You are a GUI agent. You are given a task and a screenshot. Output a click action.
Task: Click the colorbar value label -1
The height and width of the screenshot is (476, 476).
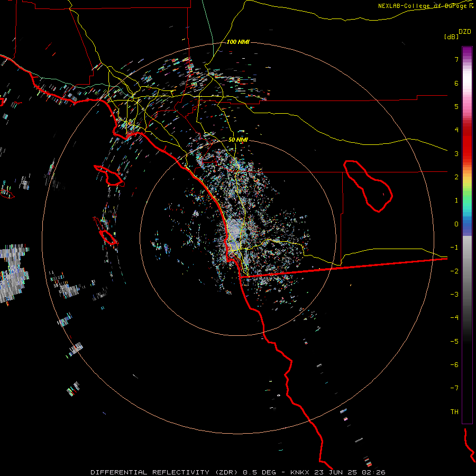454,248
